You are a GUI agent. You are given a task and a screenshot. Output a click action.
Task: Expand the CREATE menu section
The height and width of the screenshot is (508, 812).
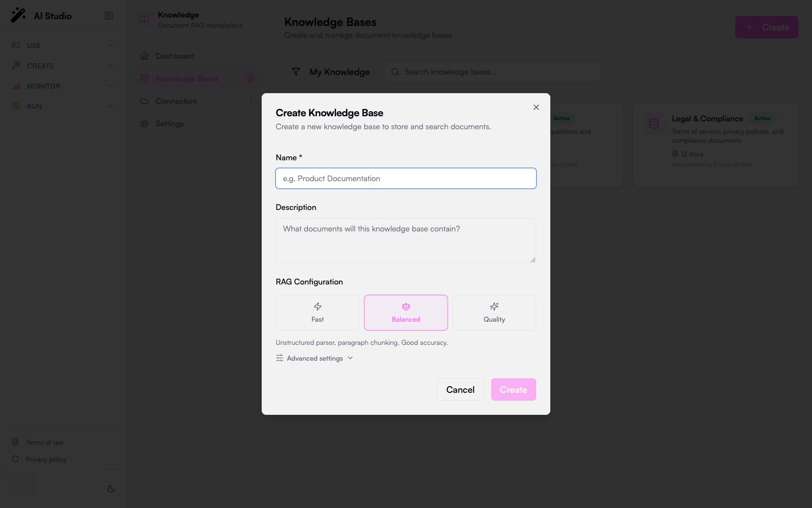[x=62, y=65]
